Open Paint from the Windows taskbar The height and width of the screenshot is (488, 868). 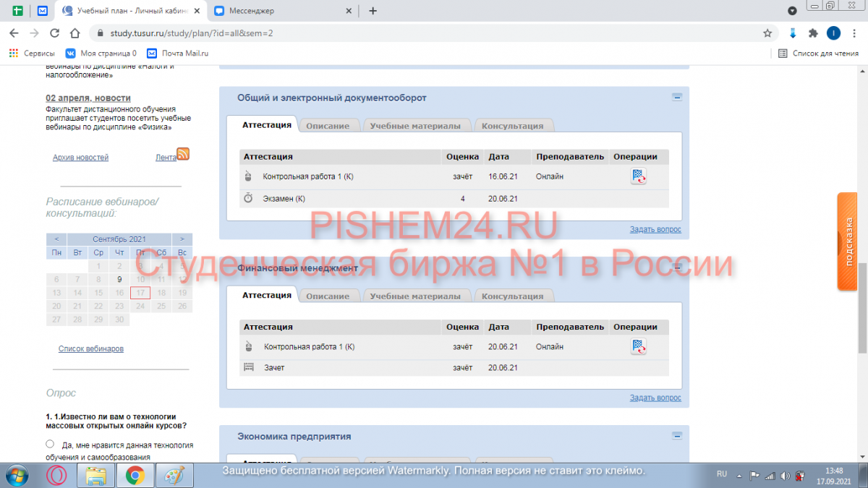tap(171, 475)
